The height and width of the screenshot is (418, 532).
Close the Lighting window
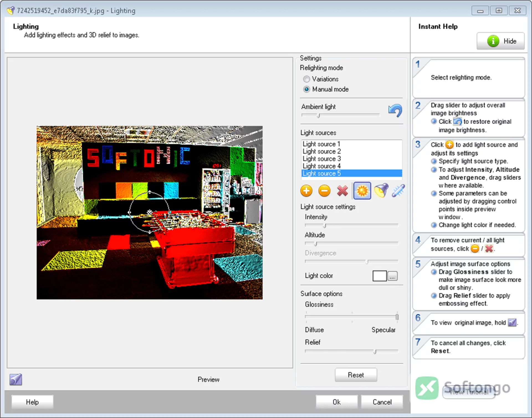[517, 11]
